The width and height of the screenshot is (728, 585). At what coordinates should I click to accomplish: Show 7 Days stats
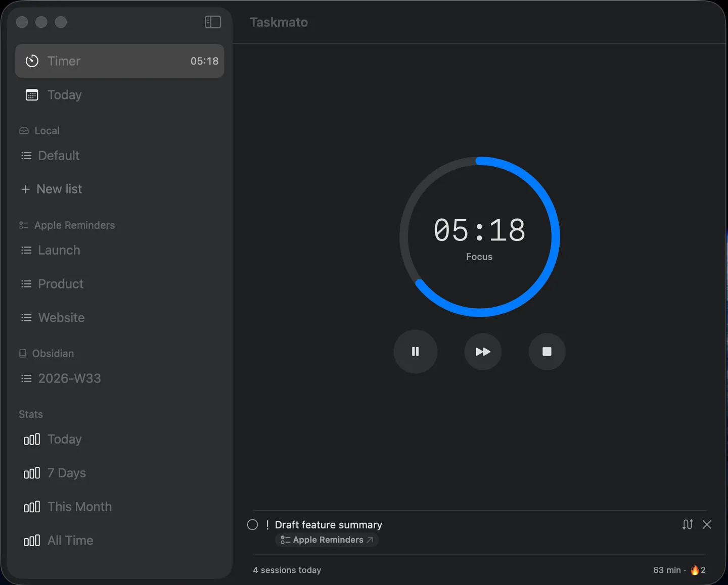(x=120, y=473)
